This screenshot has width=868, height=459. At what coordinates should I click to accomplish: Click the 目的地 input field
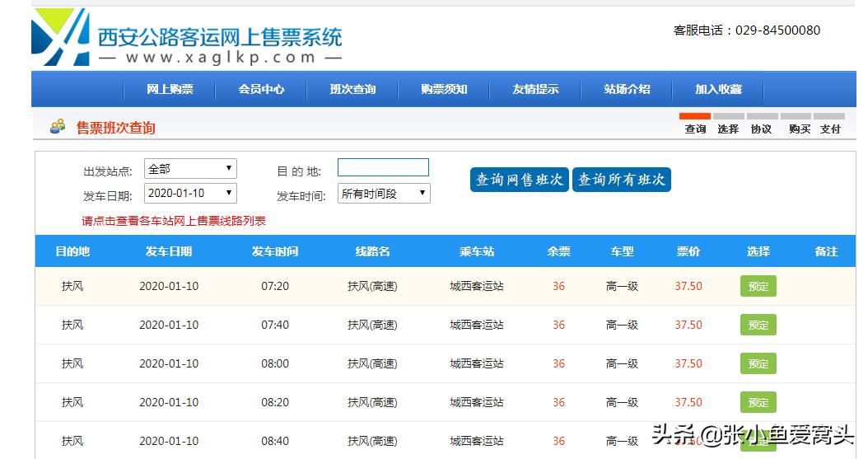pyautogui.click(x=383, y=168)
